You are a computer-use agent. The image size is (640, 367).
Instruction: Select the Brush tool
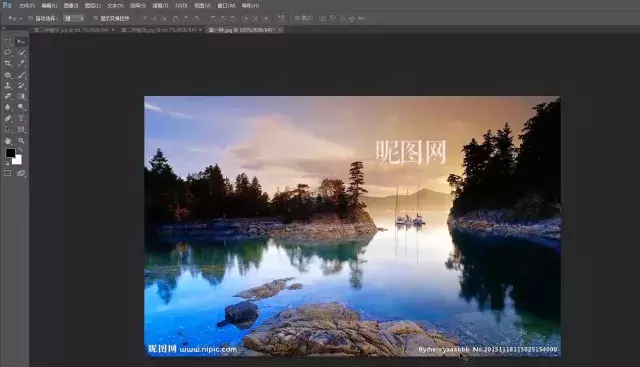pyautogui.click(x=21, y=75)
